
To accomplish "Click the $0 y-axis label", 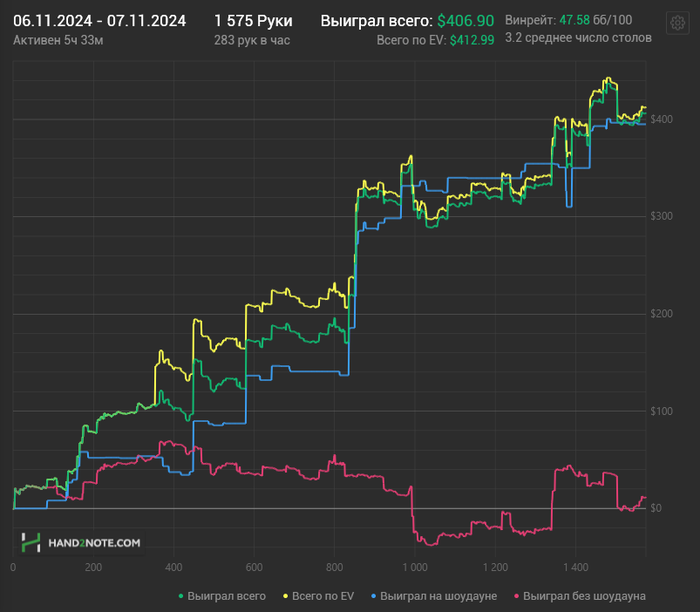I will tap(656, 508).
